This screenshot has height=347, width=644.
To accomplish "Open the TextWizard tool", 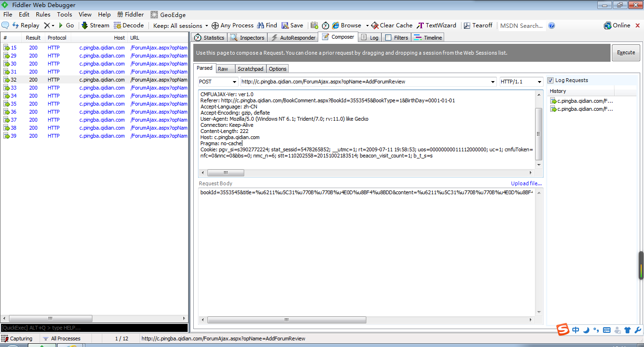I will coord(437,25).
